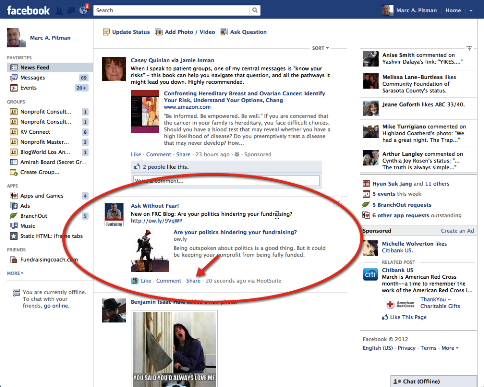Open BlogWorld Los An... group
This screenshot has height=387, width=484.
pos(46,152)
